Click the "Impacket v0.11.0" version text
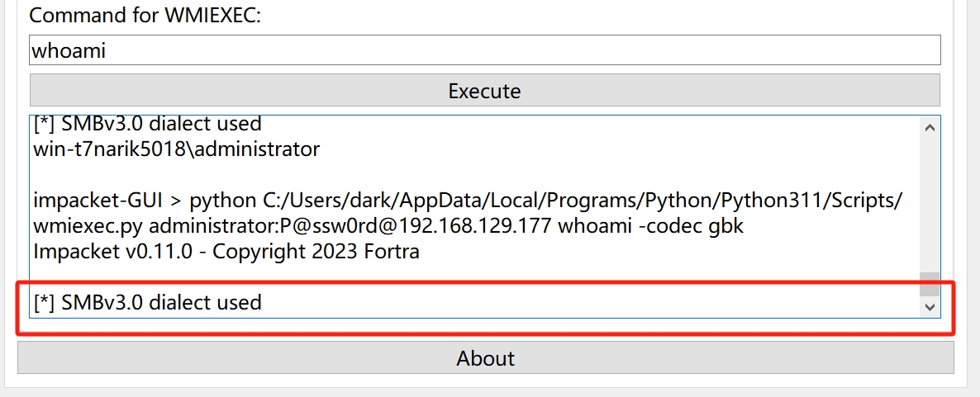Viewport: 980px width, 397px height. (113, 252)
